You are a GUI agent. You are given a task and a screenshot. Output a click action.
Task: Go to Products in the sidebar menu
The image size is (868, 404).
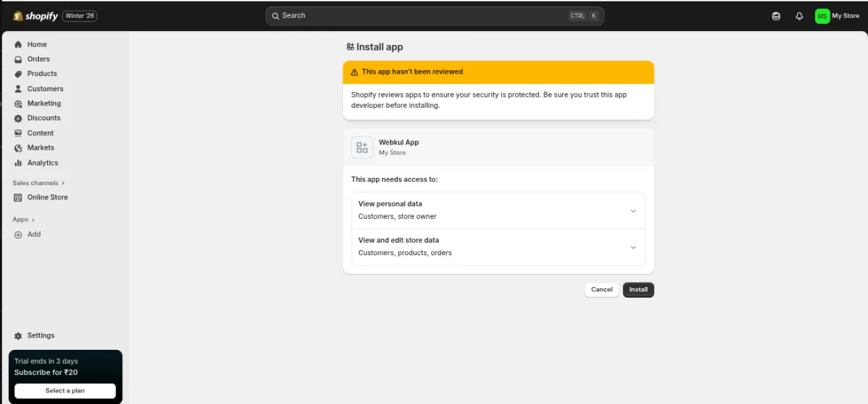42,74
